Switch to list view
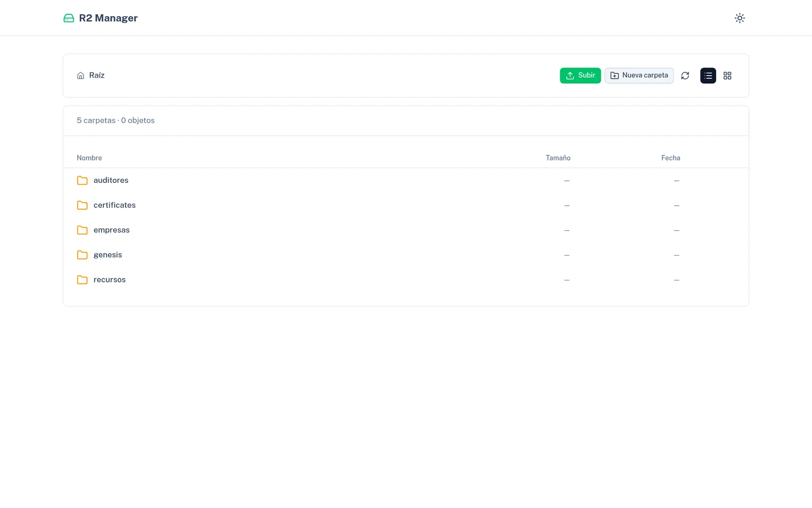 tap(708, 76)
